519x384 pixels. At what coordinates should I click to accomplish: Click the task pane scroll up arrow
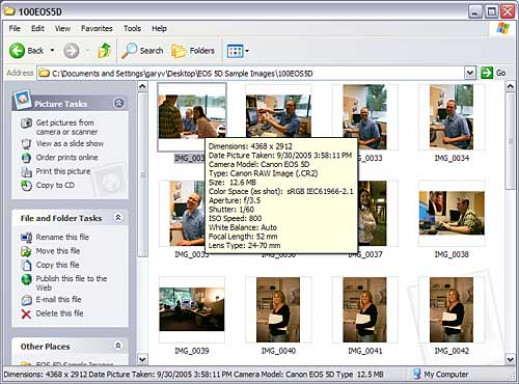[x=142, y=87]
